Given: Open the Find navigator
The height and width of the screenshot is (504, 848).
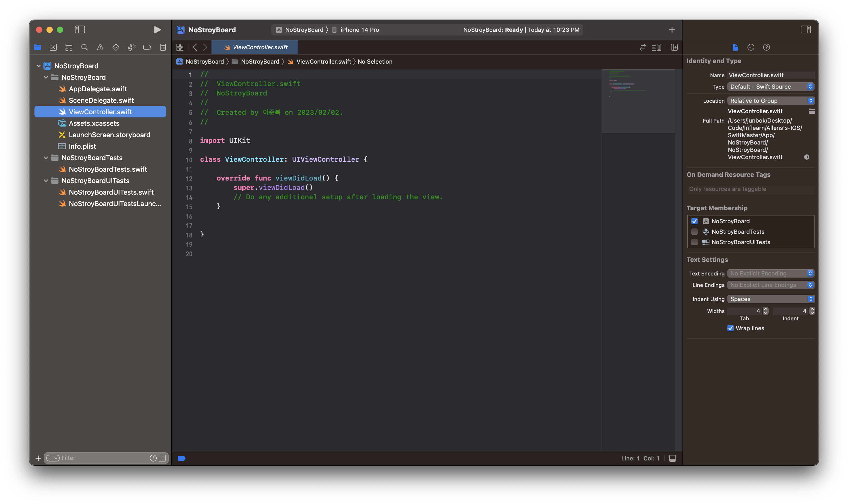Looking at the screenshot, I should 85,47.
